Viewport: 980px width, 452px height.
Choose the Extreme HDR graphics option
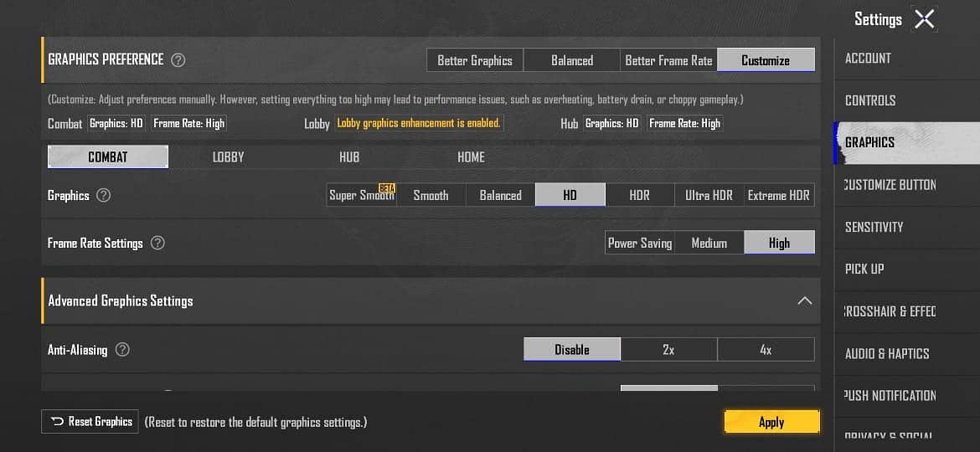tap(778, 195)
